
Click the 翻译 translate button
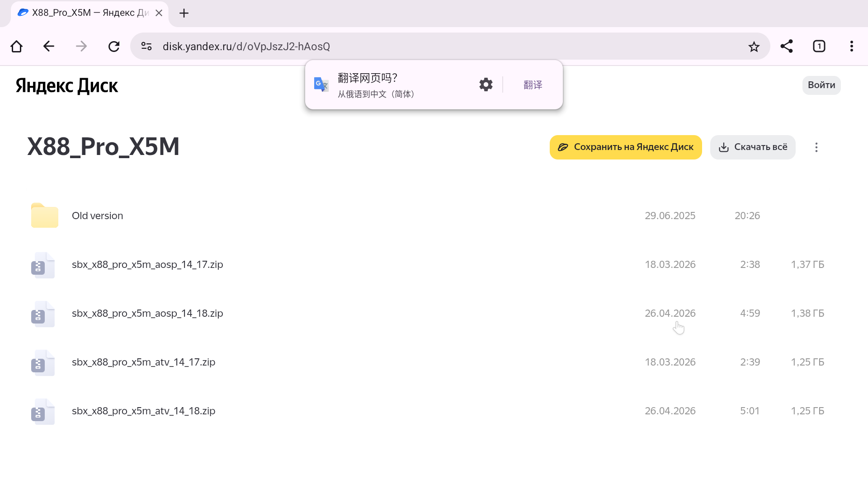point(533,85)
